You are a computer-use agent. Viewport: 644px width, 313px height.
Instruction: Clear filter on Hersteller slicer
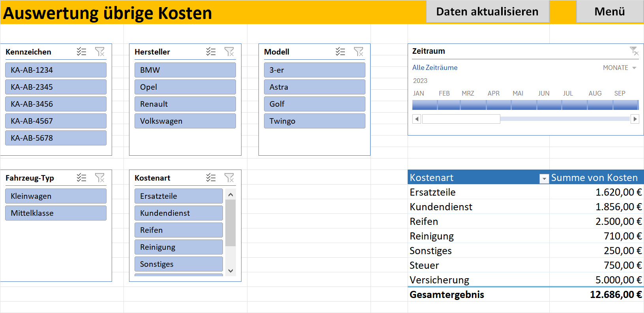[x=229, y=52]
